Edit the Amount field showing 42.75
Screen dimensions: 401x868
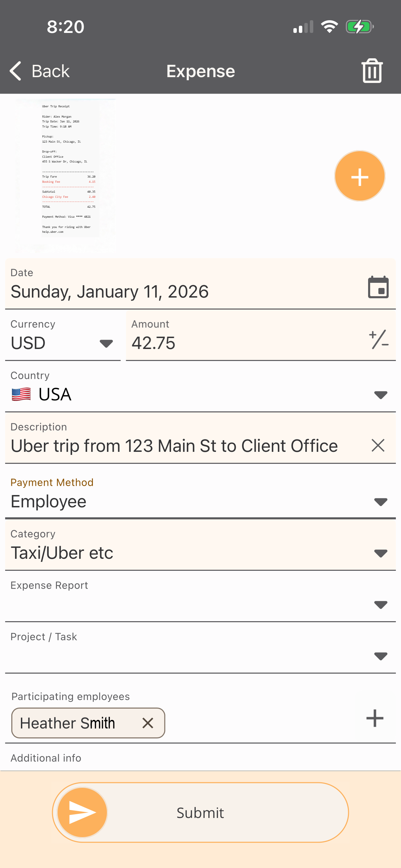pos(240,343)
